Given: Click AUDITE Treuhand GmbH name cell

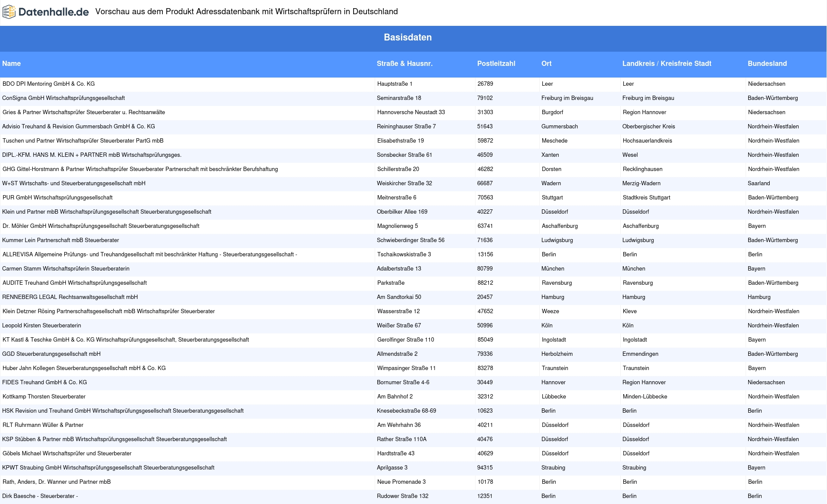Looking at the screenshot, I should coord(75,283).
